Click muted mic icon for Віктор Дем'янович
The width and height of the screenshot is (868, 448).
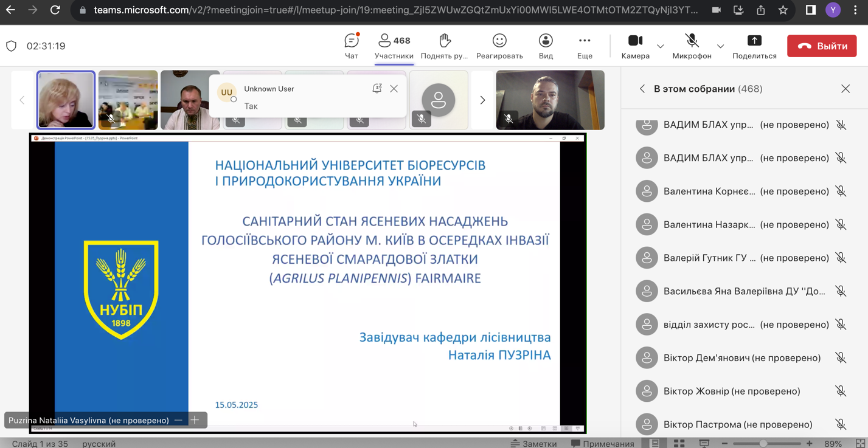click(841, 358)
